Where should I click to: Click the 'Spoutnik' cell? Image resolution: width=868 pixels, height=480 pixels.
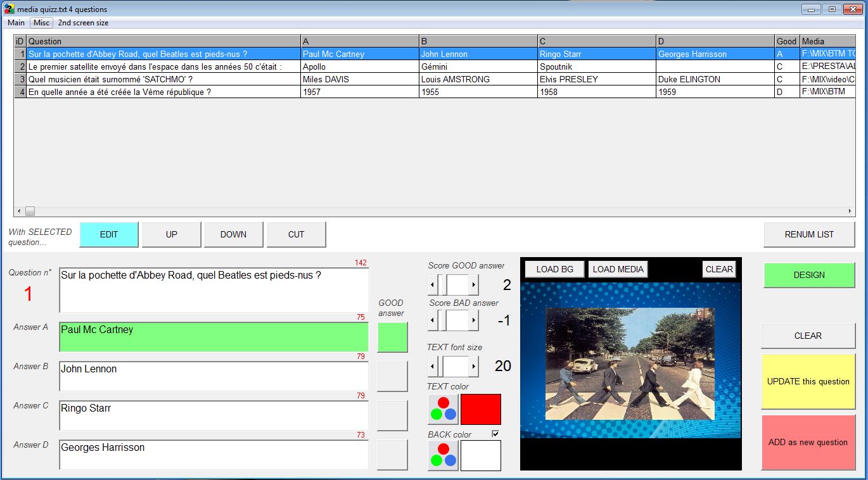[x=597, y=66]
